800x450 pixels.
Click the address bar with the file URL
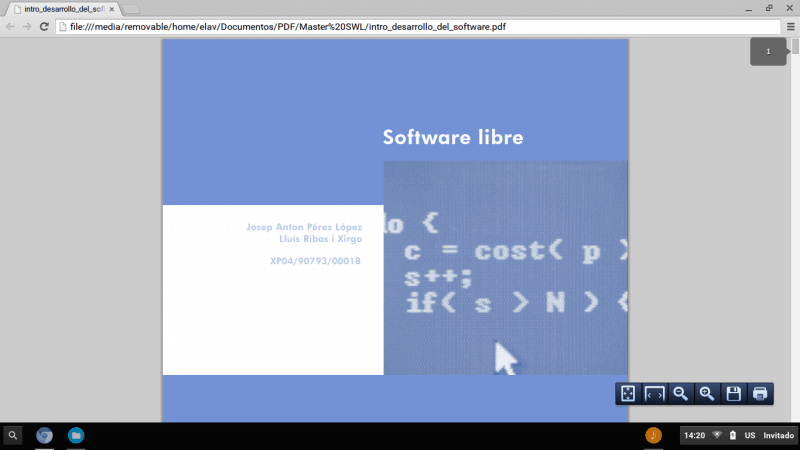click(418, 27)
